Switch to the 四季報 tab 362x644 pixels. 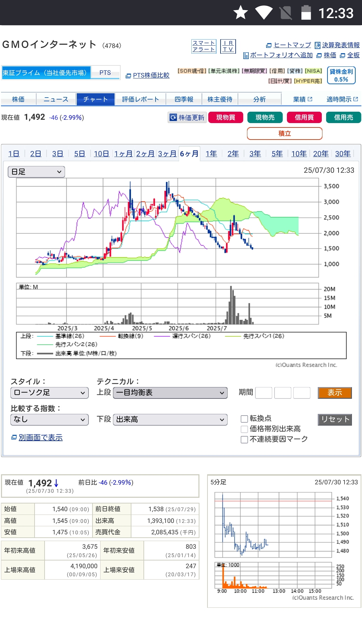tap(184, 99)
